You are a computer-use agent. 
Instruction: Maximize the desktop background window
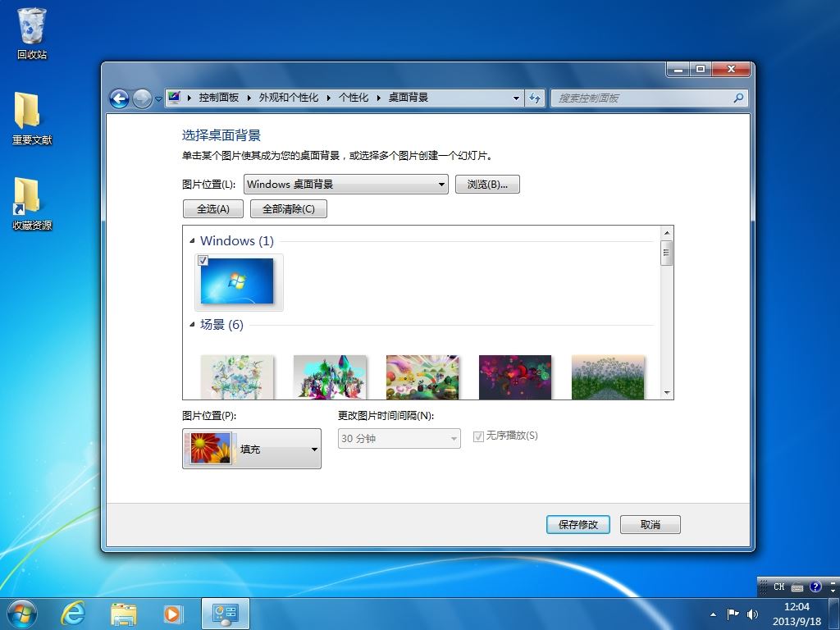[x=701, y=69]
